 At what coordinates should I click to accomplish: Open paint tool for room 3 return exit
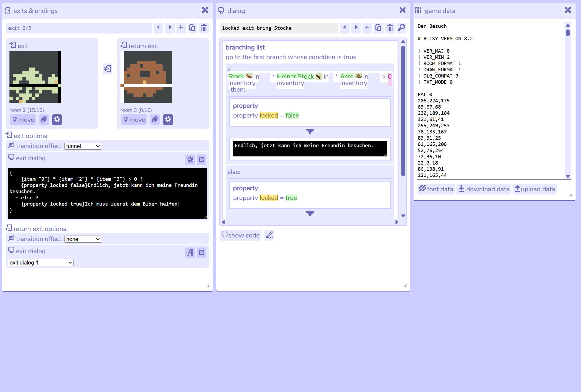point(155,119)
